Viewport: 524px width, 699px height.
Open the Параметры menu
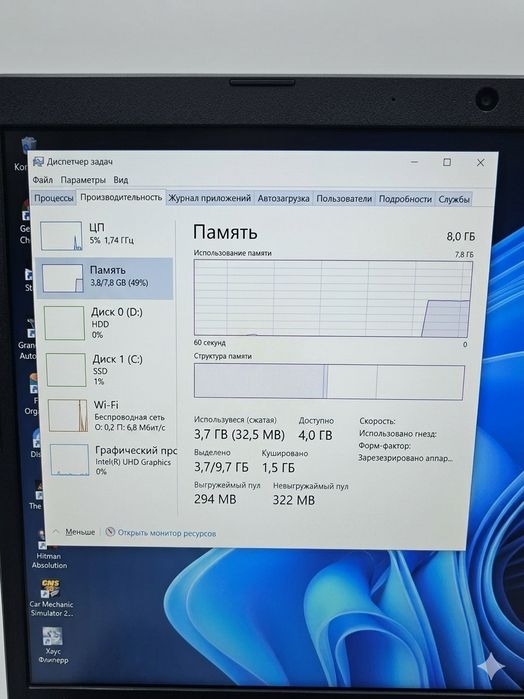click(x=83, y=180)
